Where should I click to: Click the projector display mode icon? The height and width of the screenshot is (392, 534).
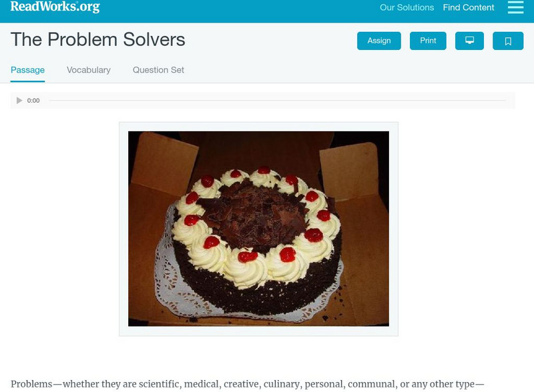469,41
